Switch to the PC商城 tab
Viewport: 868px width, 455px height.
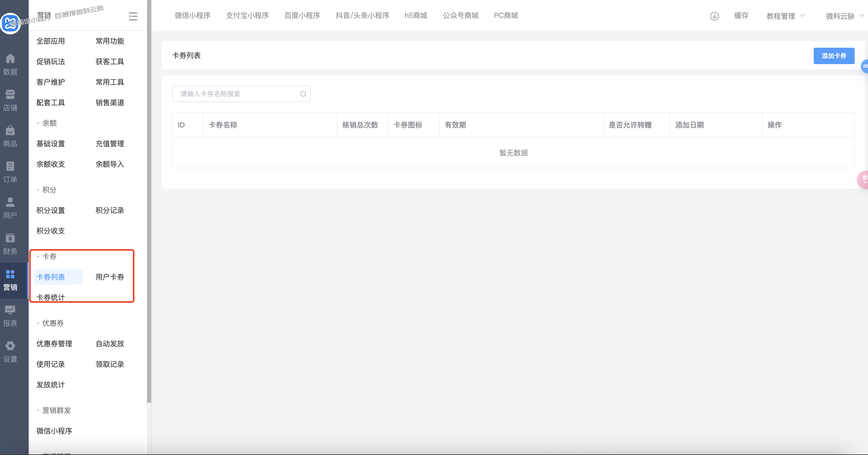(506, 15)
